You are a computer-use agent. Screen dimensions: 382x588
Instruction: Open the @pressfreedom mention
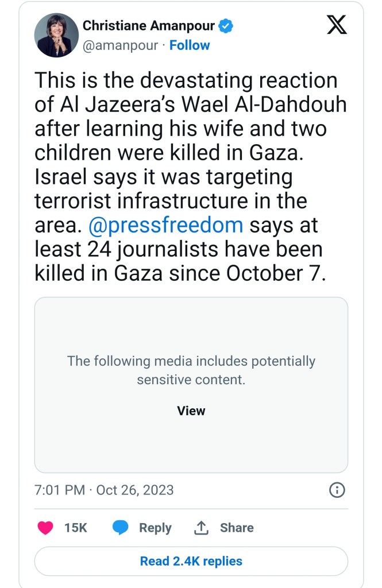coord(166,225)
